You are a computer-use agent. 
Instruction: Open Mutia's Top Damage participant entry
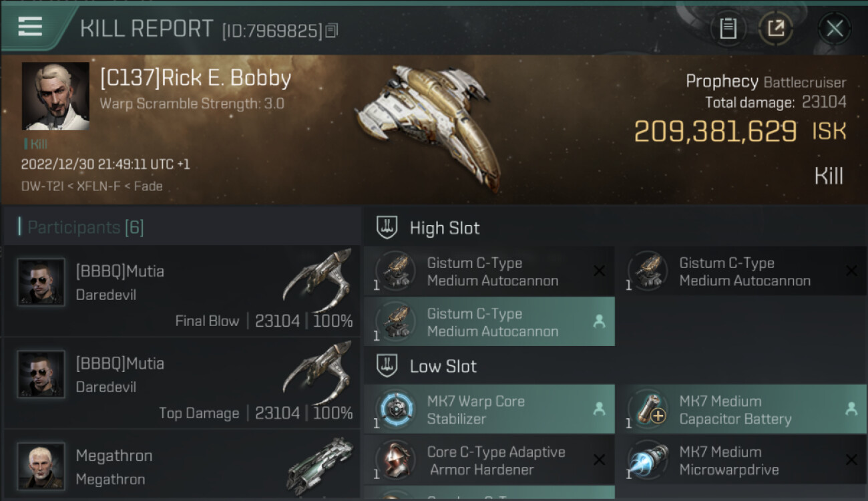(182, 383)
